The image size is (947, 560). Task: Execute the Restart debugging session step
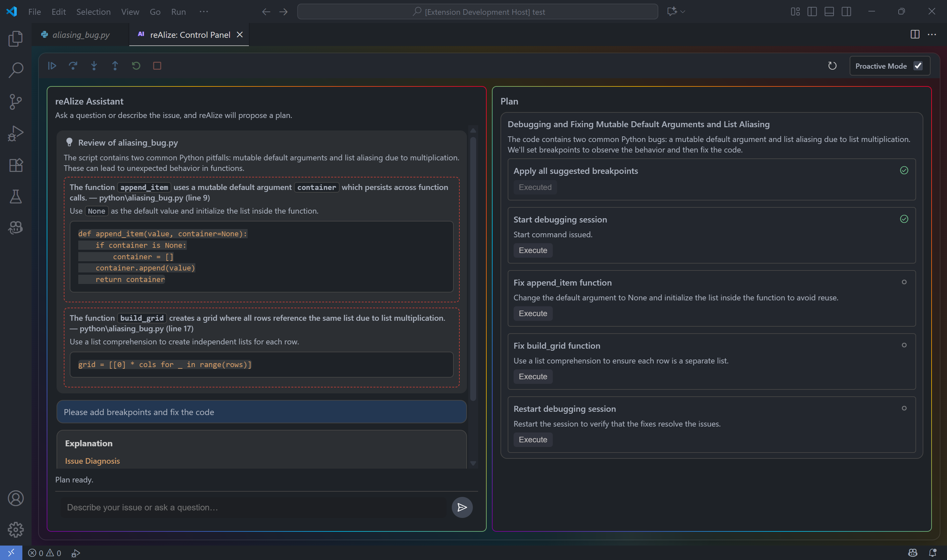click(533, 439)
